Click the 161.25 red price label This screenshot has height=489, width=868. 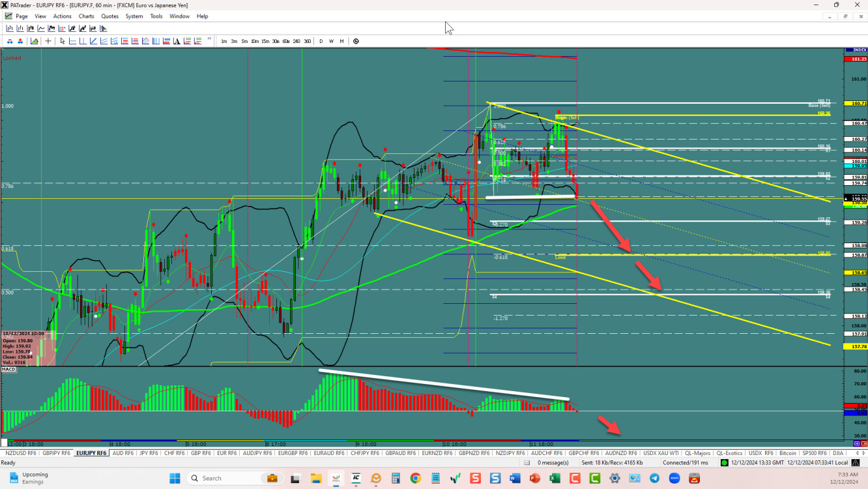coord(856,59)
